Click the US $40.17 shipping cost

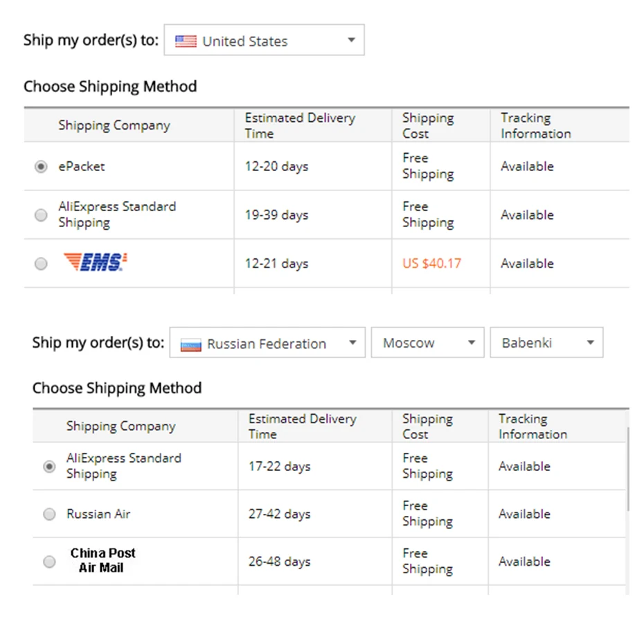click(431, 264)
